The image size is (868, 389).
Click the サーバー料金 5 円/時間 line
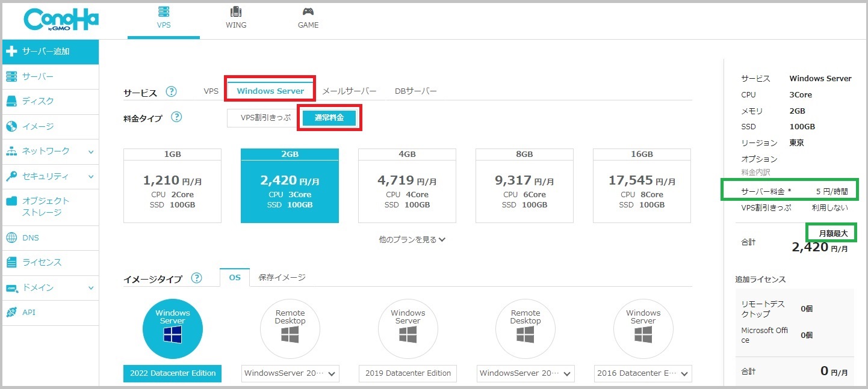794,192
